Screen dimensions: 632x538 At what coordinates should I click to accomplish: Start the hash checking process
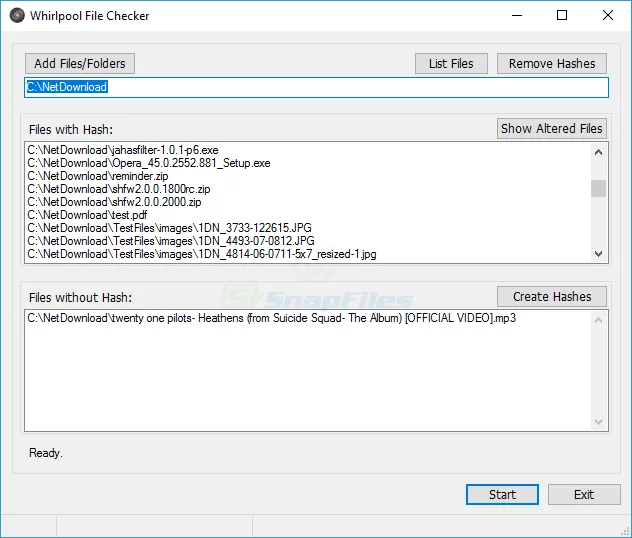click(x=502, y=494)
